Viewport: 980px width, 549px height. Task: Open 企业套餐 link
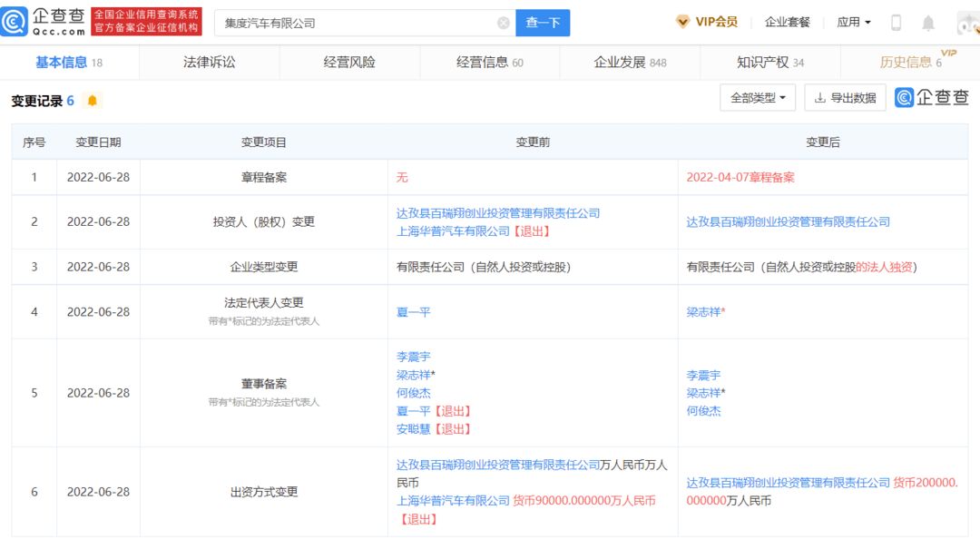787,22
